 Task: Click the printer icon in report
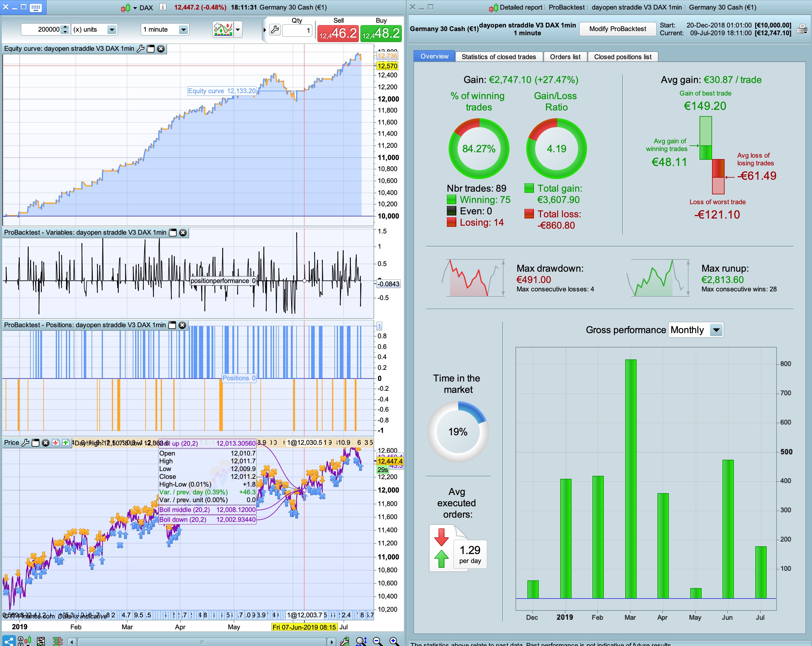click(x=802, y=29)
